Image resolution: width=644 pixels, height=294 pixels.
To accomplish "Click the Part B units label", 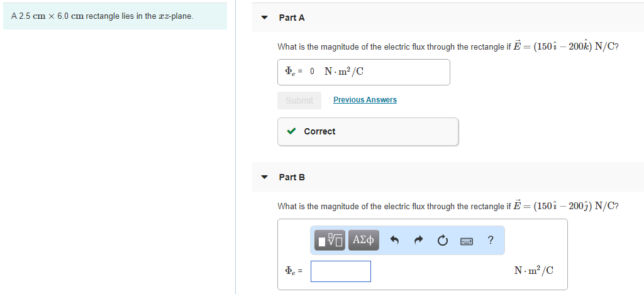I will 533,271.
